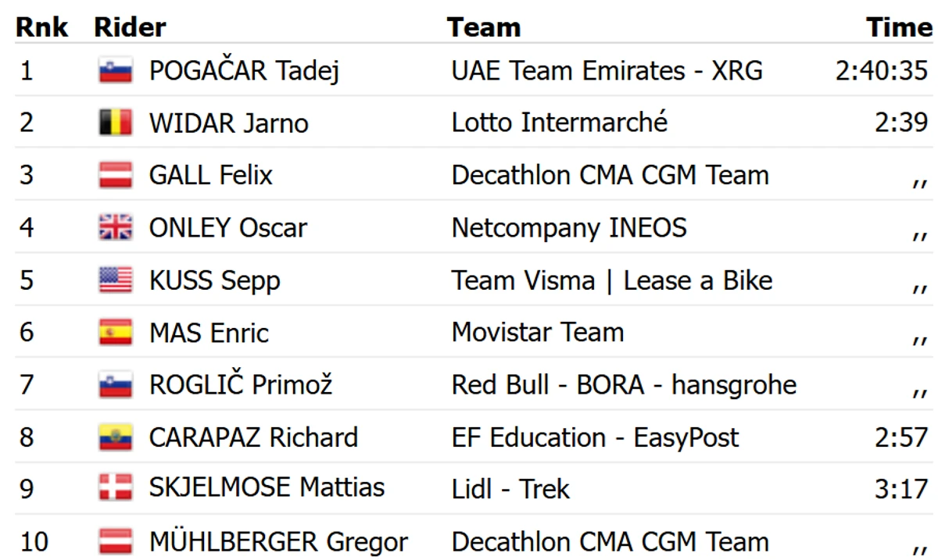
Task: Open the EF Education - EasyPost team link
Action: coord(595,437)
